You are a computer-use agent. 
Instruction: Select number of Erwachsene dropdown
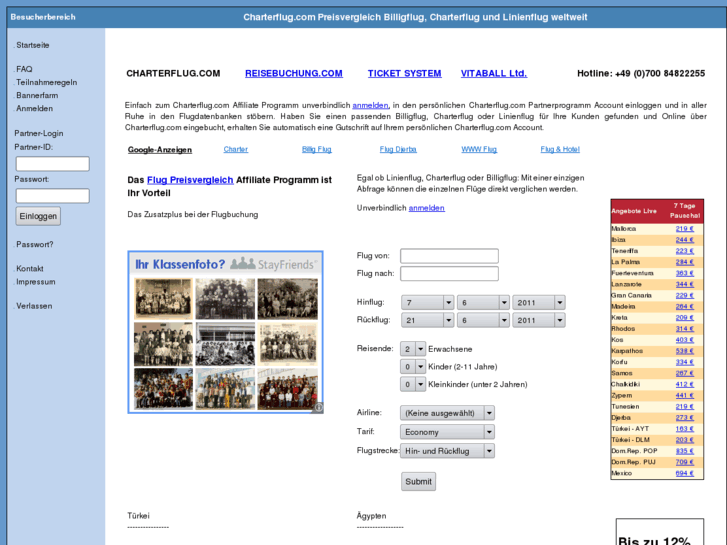click(x=413, y=349)
